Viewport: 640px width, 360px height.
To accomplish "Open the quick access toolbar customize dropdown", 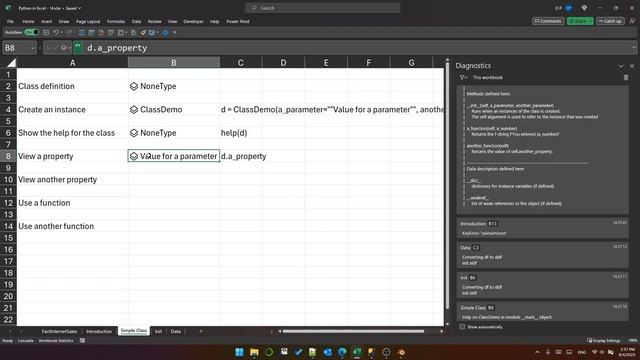I will click(175, 33).
